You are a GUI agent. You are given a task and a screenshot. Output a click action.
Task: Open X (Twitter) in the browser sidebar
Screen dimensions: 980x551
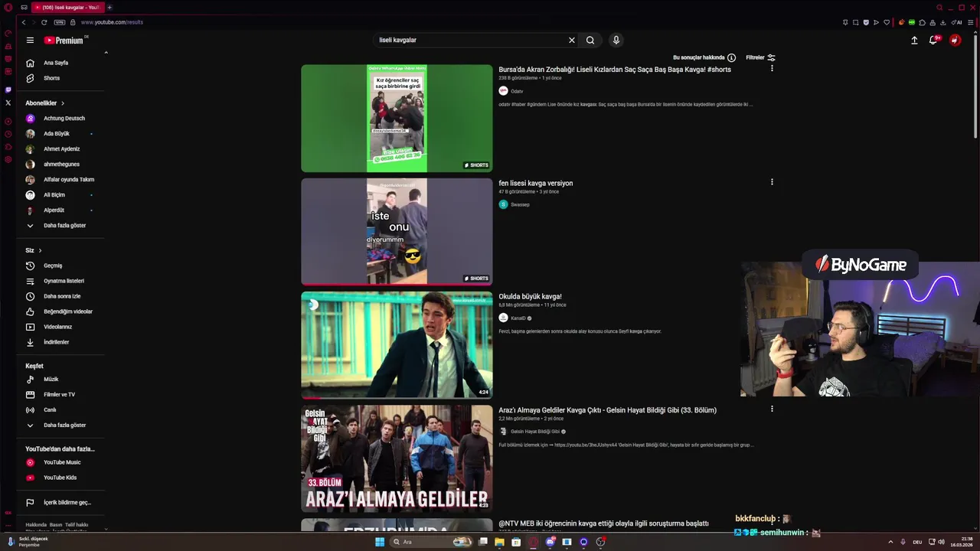point(8,102)
